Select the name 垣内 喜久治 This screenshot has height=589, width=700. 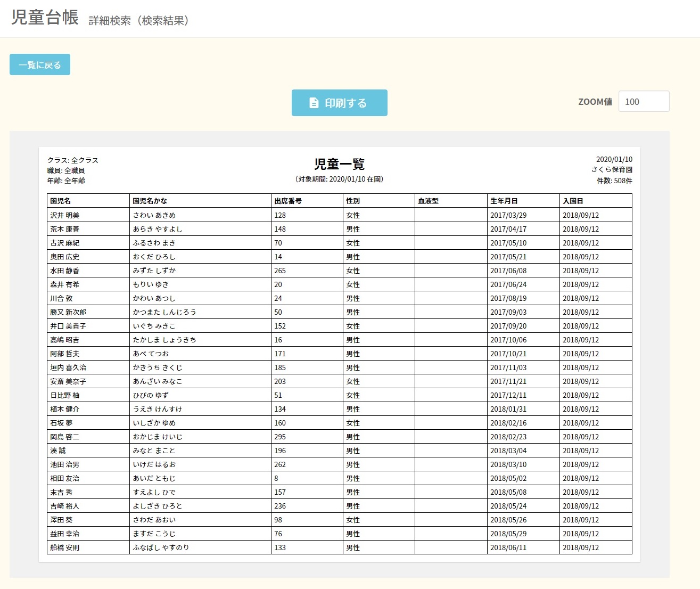[x=68, y=367]
